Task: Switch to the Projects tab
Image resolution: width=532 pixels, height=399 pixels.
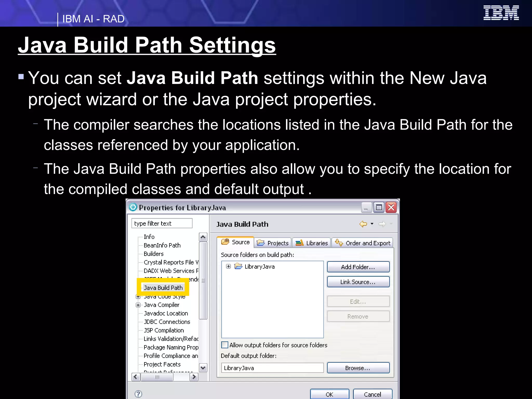Action: pyautogui.click(x=272, y=243)
